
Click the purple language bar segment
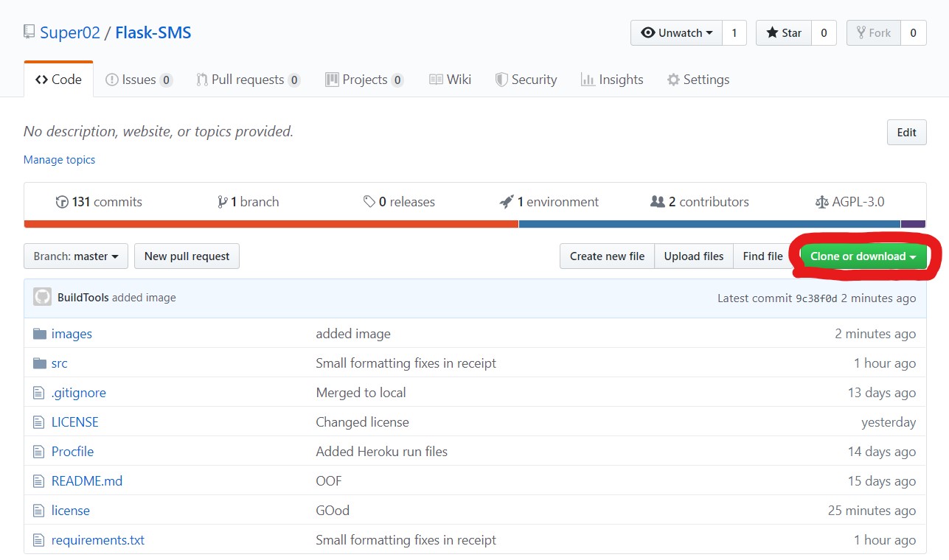(913, 224)
